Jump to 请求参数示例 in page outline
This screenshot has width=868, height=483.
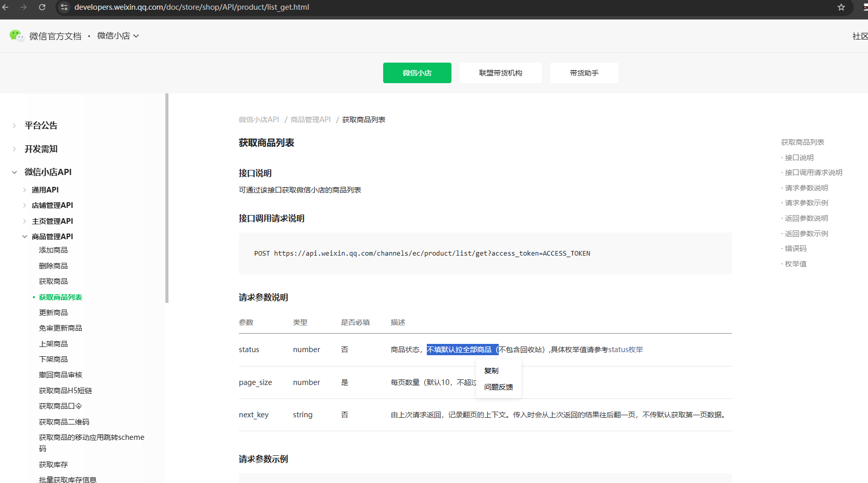[806, 203]
